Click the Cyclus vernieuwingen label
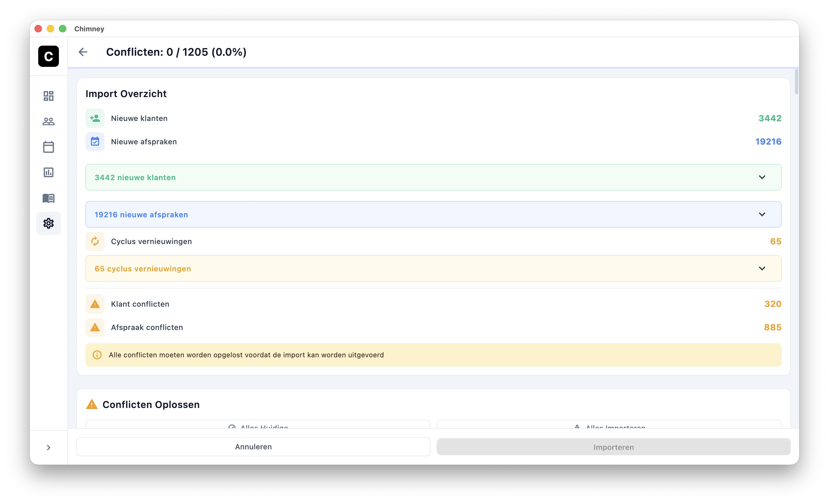The image size is (829, 504). (x=152, y=241)
